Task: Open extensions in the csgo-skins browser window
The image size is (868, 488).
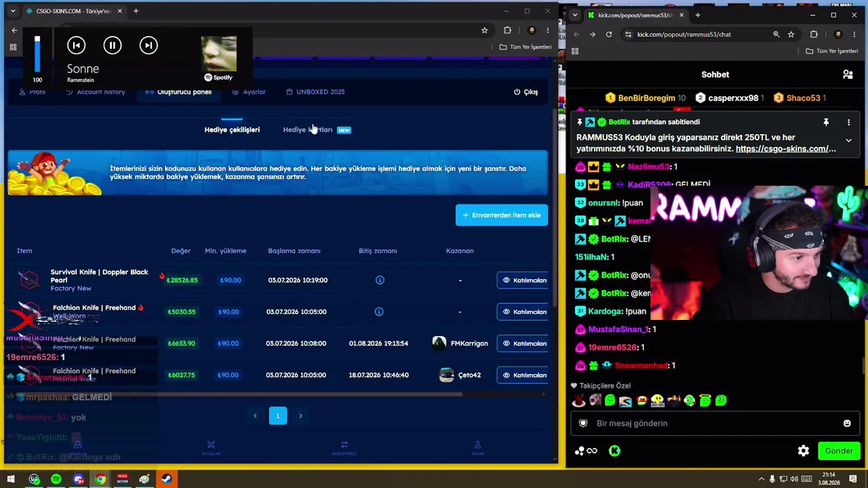Action: pos(507,30)
